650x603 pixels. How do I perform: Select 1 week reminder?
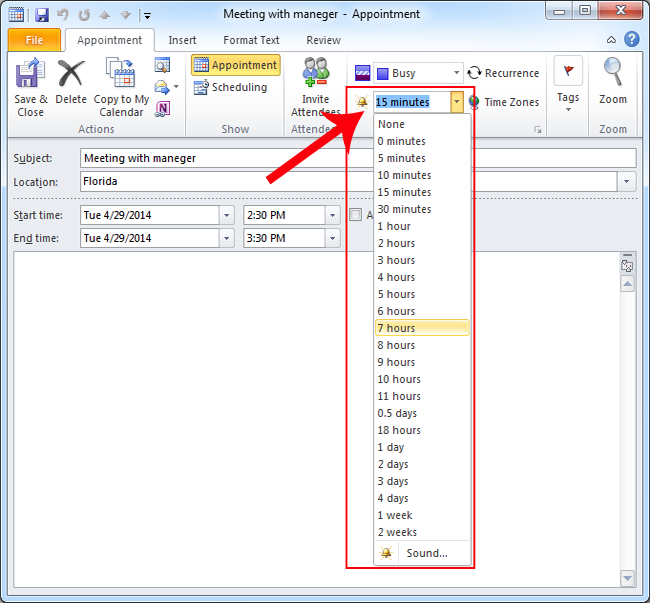(x=422, y=515)
